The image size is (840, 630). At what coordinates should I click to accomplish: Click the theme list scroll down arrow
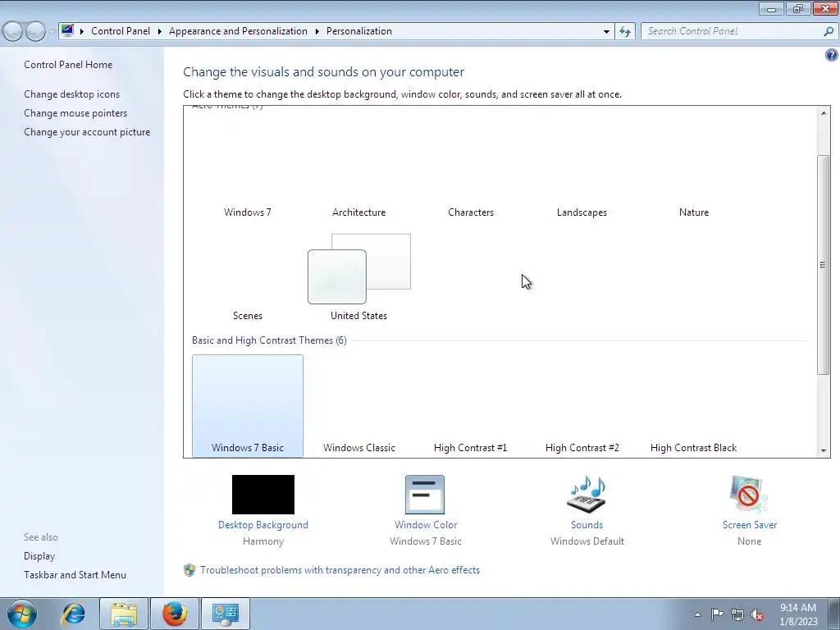pos(824,451)
